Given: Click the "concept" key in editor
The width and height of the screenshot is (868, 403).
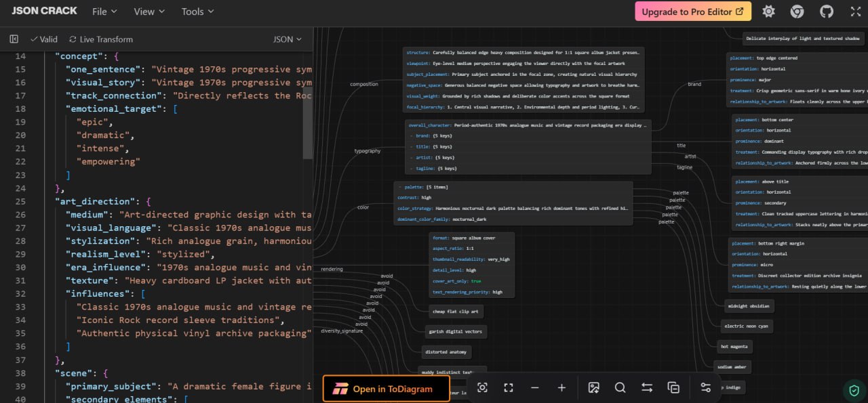Looking at the screenshot, I should 79,56.
